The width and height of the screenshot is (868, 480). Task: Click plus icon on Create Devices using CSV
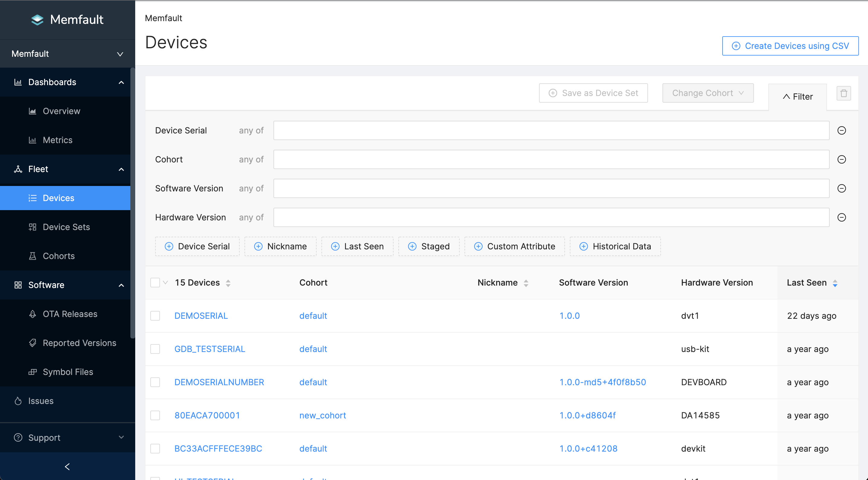[x=736, y=46]
